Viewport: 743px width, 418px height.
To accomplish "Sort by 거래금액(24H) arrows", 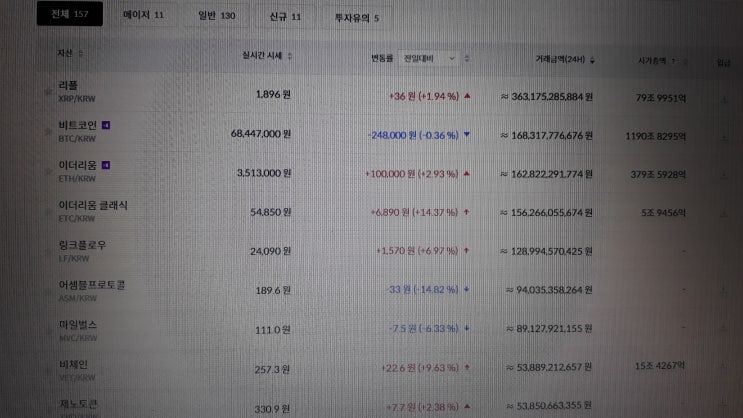I will coord(592,60).
